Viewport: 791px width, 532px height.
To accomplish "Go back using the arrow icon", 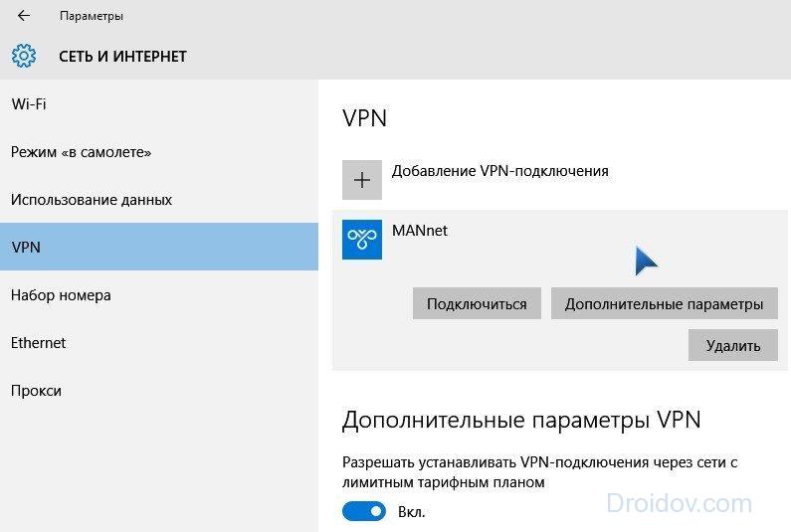I will (24, 16).
